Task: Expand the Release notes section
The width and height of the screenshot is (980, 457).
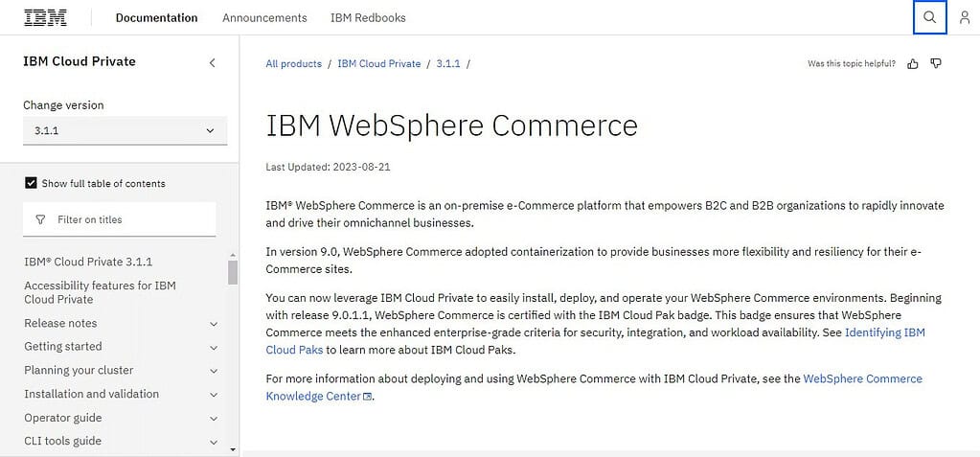Action: pyautogui.click(x=214, y=324)
